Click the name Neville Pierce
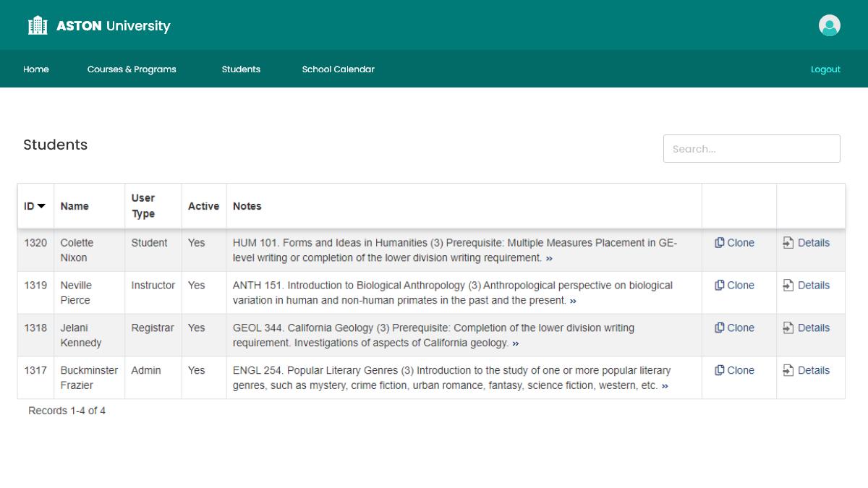The image size is (868, 488). 76,293
